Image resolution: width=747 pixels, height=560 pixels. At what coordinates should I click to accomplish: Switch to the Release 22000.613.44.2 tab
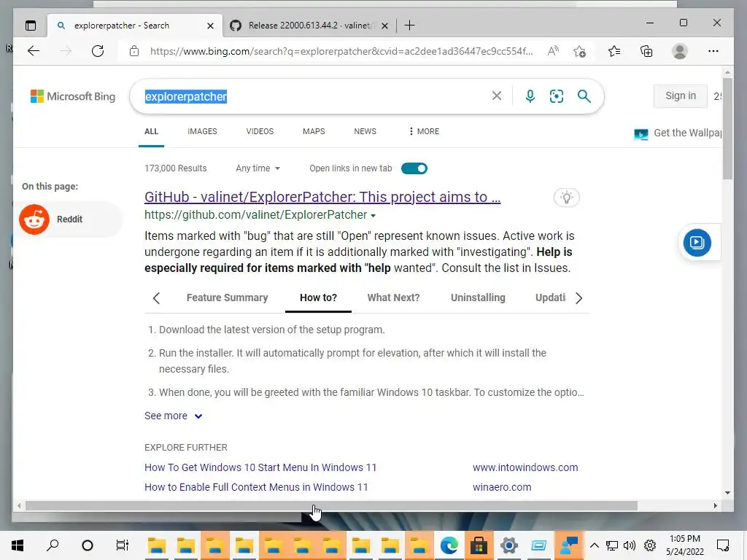[309, 26]
